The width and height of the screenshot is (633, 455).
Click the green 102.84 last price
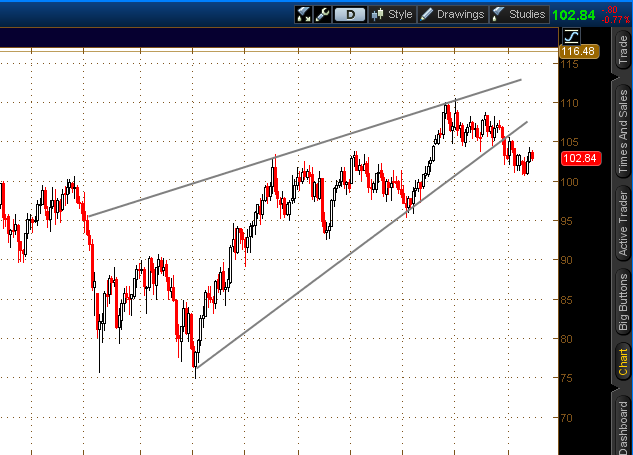[x=573, y=15]
